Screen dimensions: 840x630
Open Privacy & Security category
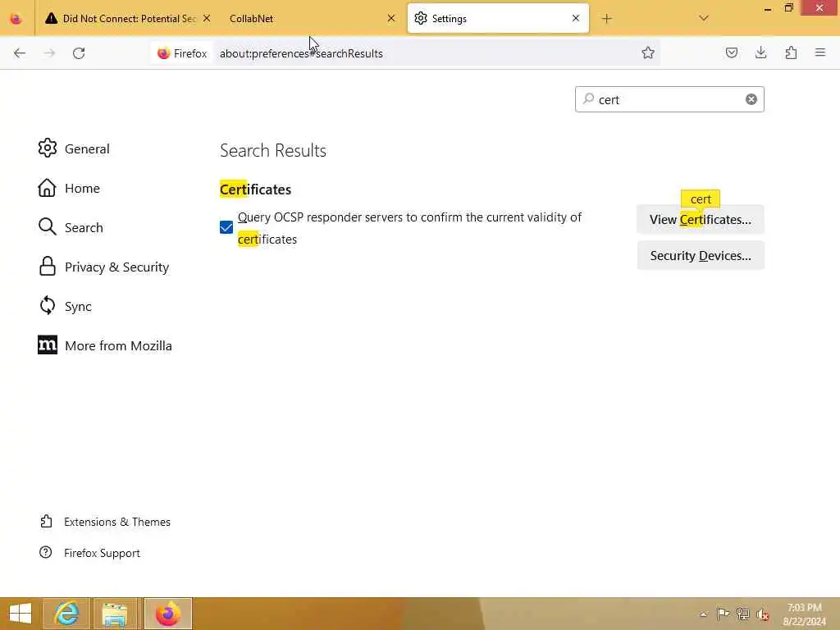pos(104,267)
